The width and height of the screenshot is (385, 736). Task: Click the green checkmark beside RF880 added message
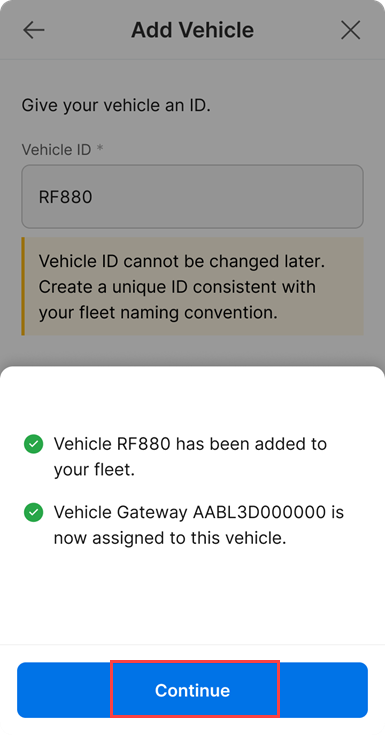[33, 444]
